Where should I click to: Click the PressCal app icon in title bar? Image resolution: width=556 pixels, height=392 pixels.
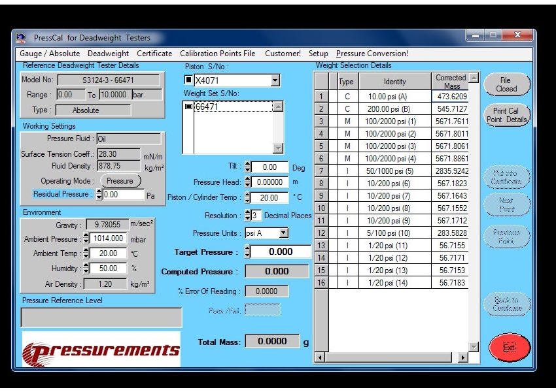tap(21, 38)
